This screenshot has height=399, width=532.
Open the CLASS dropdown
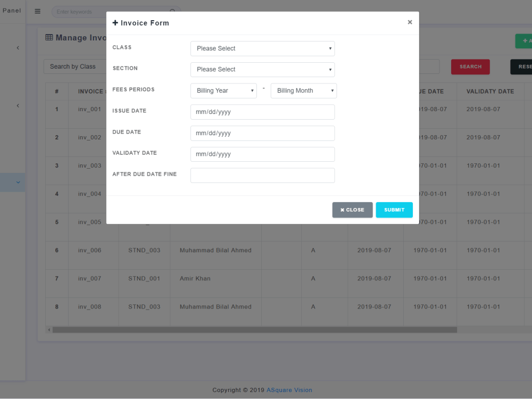[x=262, y=48]
